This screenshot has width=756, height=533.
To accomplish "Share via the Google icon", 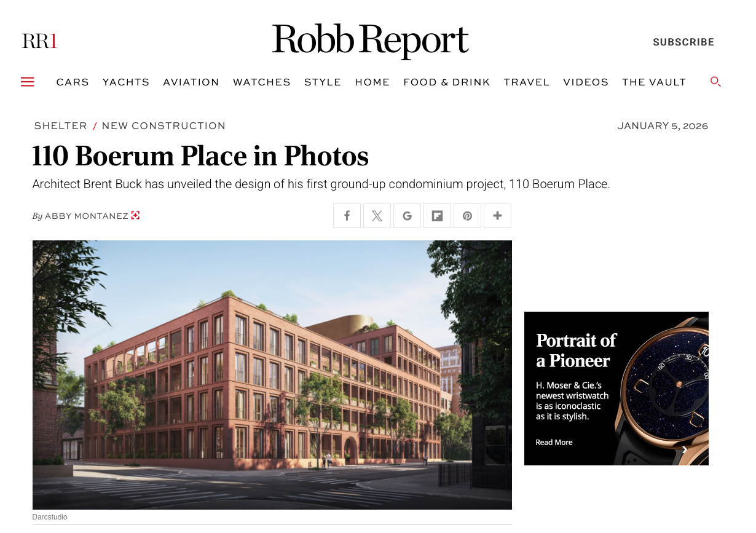I will click(407, 216).
